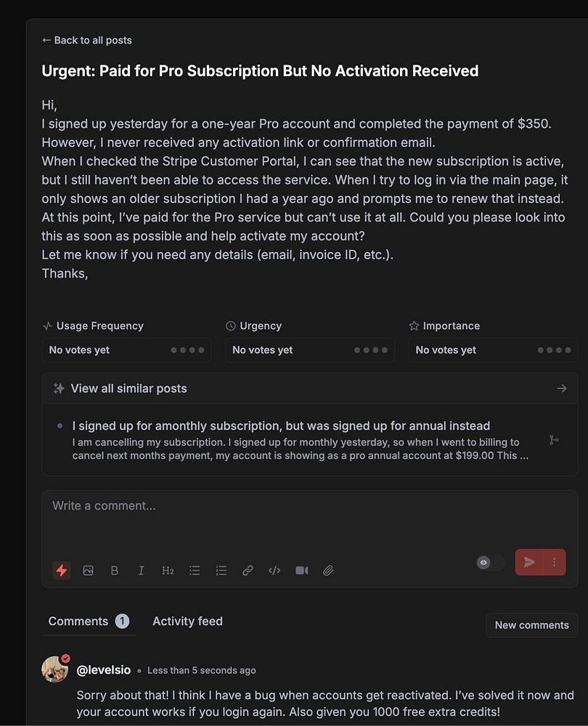Go back to all posts
This screenshot has width=588, height=726.
click(86, 41)
